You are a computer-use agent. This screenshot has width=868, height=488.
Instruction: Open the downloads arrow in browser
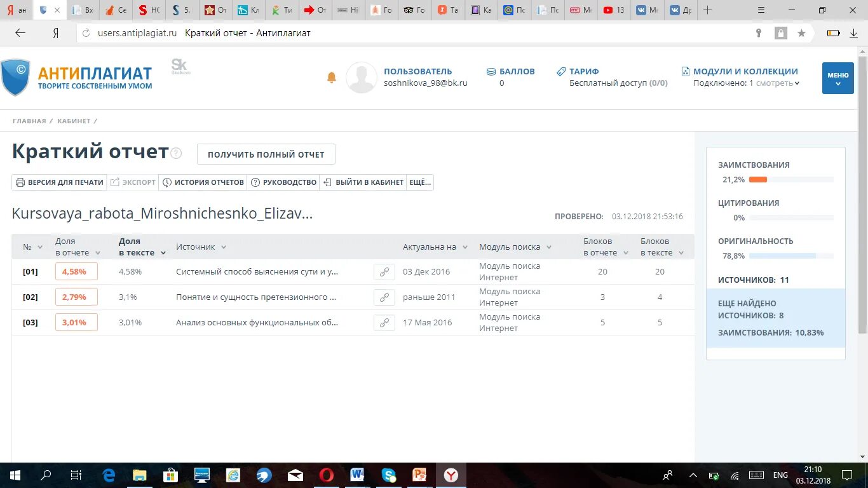tap(853, 33)
